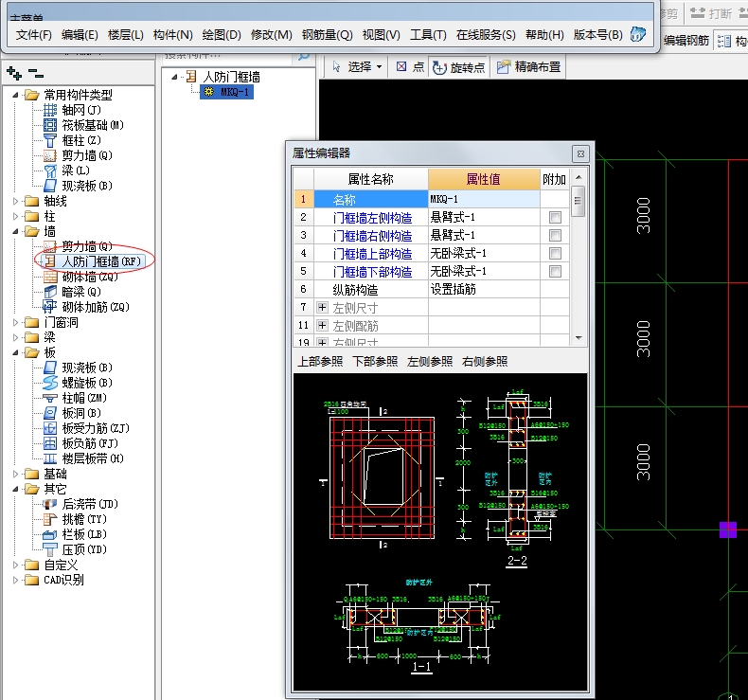Click the 精确布置 tool

click(529, 67)
